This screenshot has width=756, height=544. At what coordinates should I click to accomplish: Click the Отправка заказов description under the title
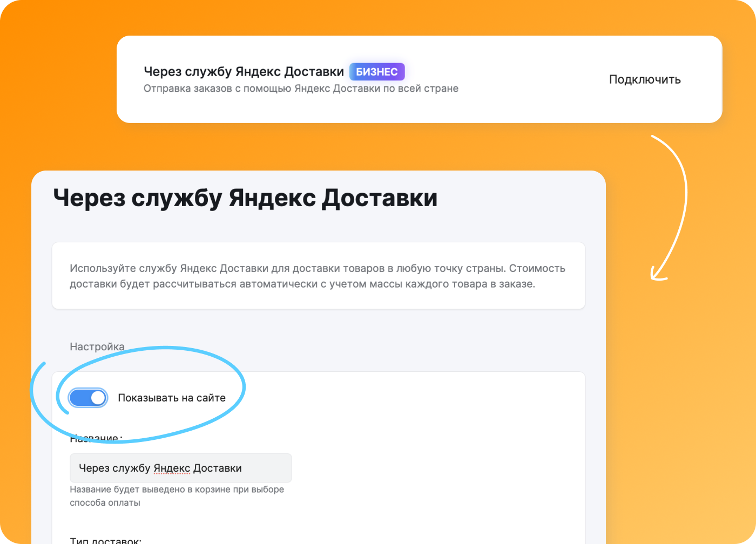click(x=300, y=89)
